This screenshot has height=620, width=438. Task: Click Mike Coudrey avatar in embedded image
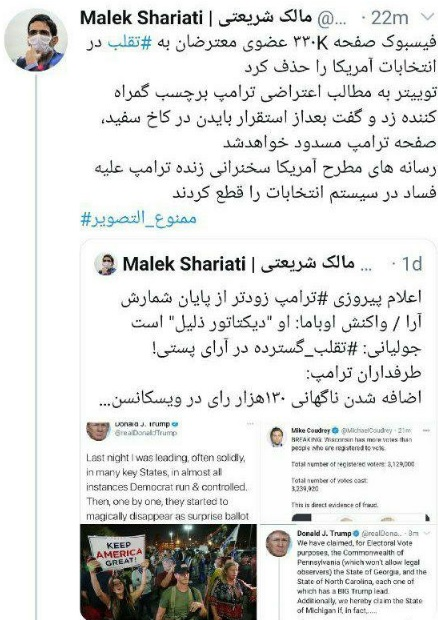click(277, 437)
